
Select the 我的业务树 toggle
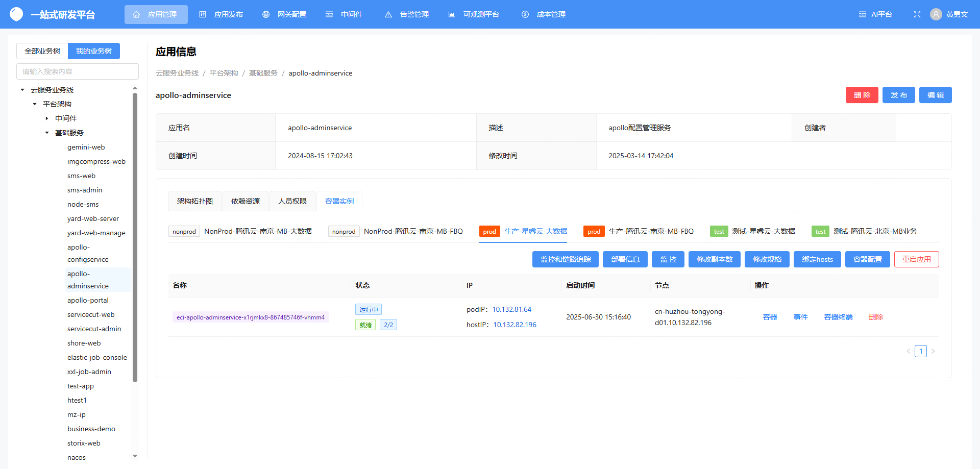(94, 51)
